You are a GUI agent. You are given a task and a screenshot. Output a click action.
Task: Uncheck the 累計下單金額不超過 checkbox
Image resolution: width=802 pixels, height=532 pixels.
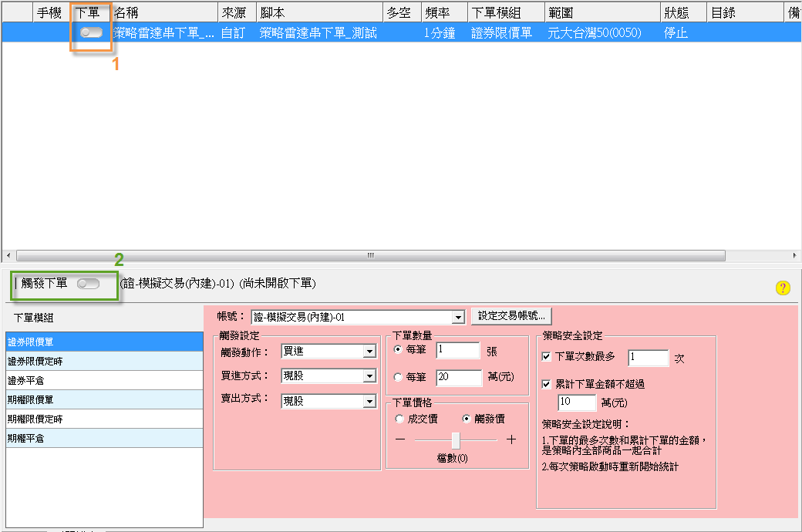pyautogui.click(x=547, y=383)
